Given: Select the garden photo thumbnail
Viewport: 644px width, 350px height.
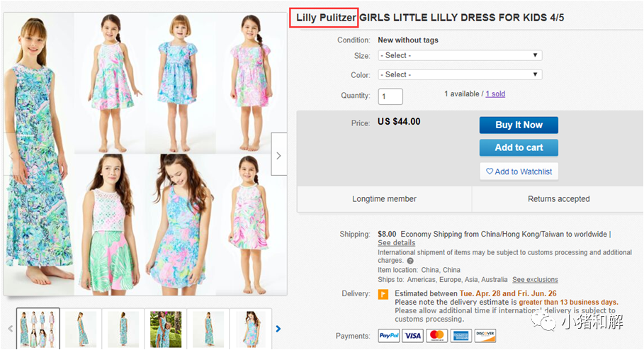Looking at the screenshot, I should click(x=166, y=329).
